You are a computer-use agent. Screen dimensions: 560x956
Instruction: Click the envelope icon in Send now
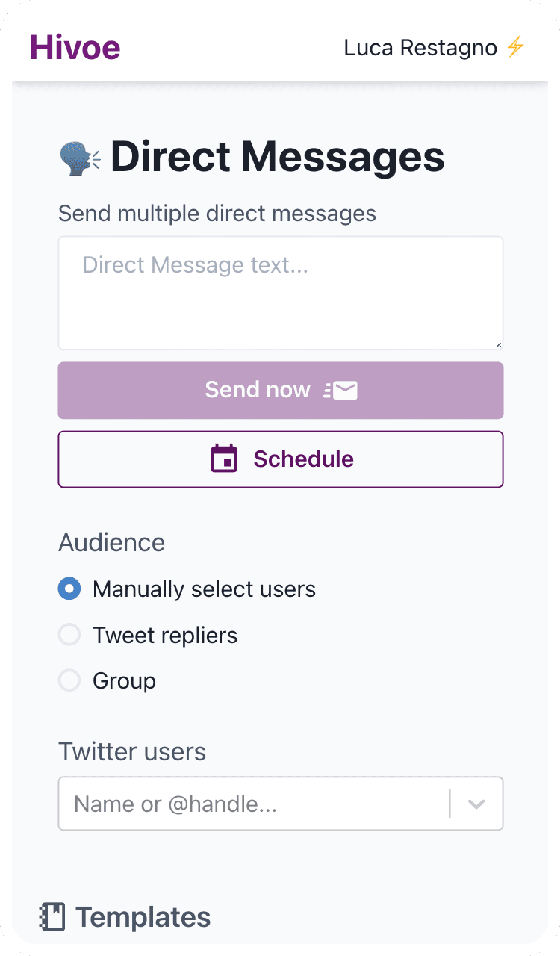(x=340, y=390)
